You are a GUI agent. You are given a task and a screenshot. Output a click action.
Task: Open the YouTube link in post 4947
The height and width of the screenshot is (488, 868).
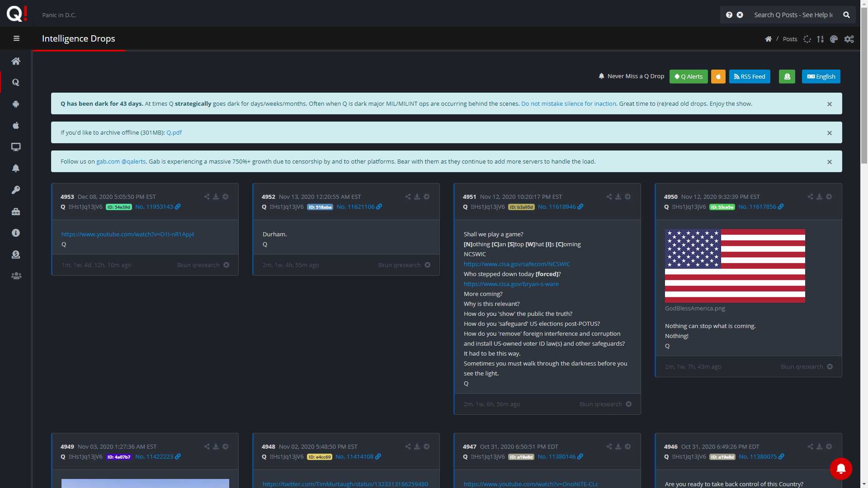531,484
